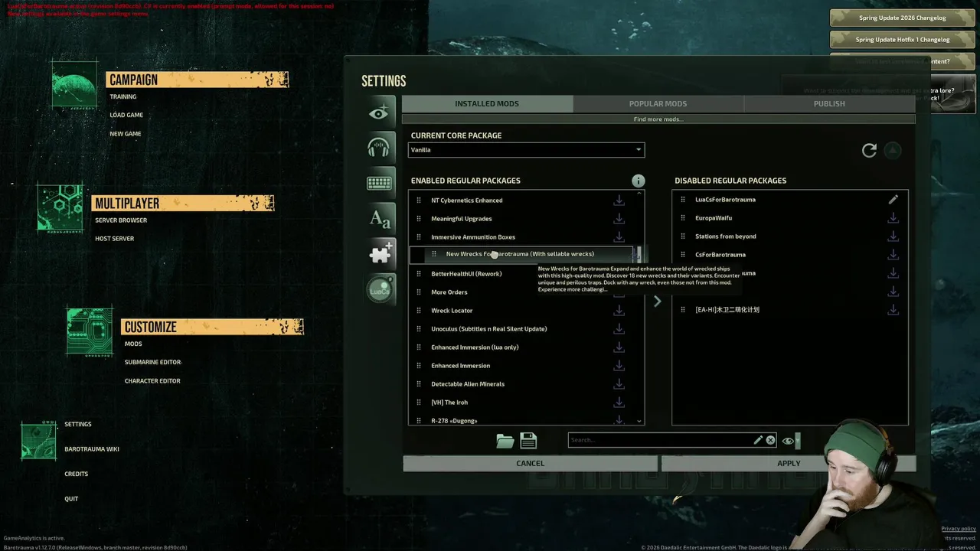
Task: Open Submarine Editor under Customize
Action: click(x=153, y=363)
